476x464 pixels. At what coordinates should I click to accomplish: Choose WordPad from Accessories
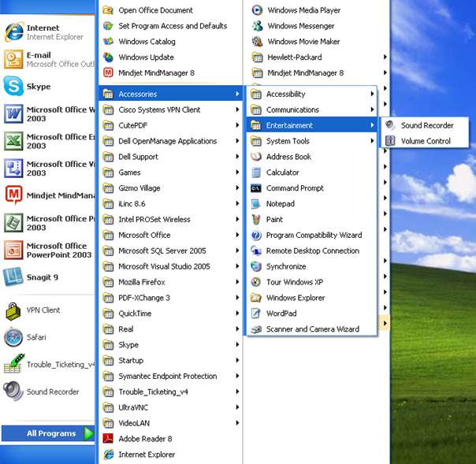click(311, 314)
